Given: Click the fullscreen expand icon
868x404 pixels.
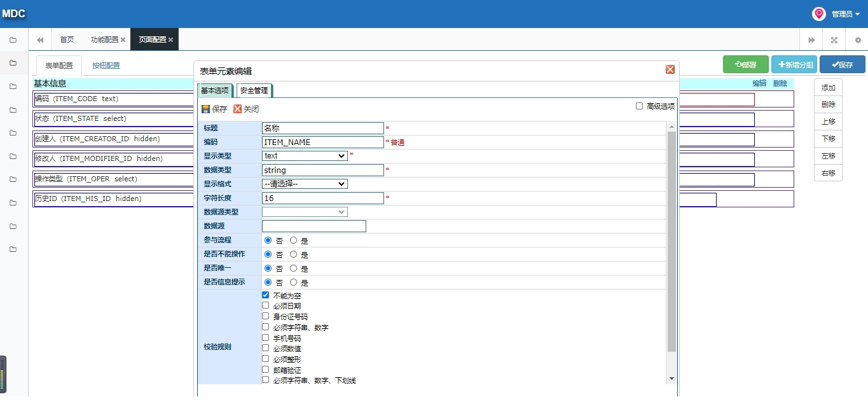Looking at the screenshot, I should coord(834,39).
